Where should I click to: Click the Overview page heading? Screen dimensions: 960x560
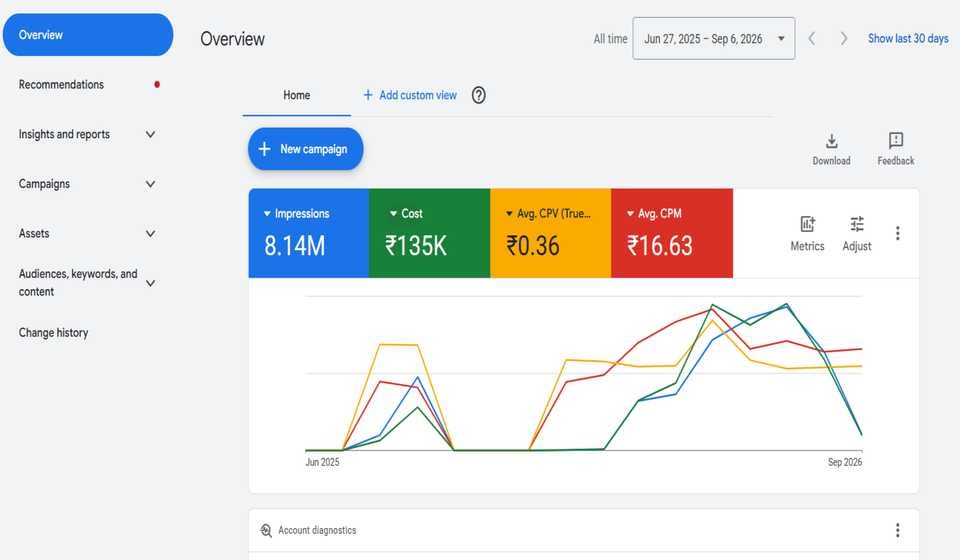pyautogui.click(x=233, y=38)
